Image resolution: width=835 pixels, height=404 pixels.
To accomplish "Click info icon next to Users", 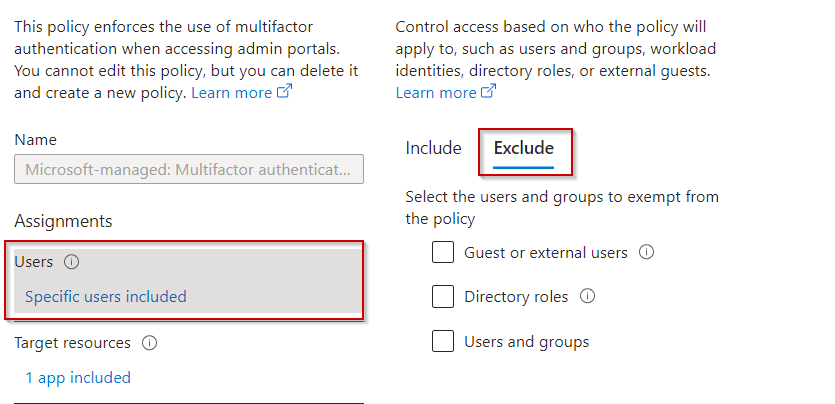I will coord(71,262).
